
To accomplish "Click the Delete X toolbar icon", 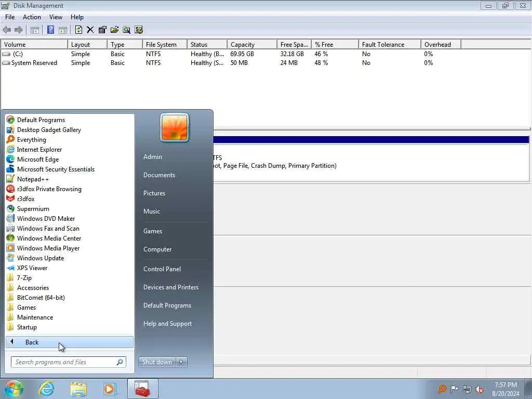I will click(90, 30).
